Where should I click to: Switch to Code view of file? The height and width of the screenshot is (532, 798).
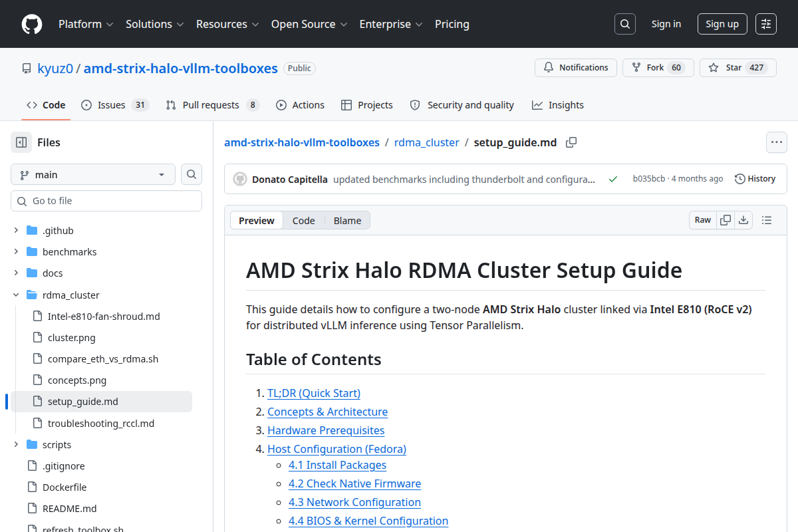pos(304,220)
